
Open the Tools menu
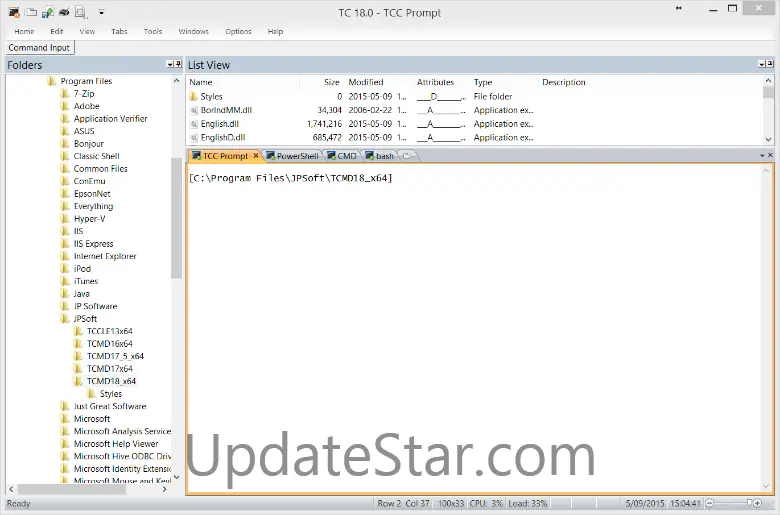point(153,31)
